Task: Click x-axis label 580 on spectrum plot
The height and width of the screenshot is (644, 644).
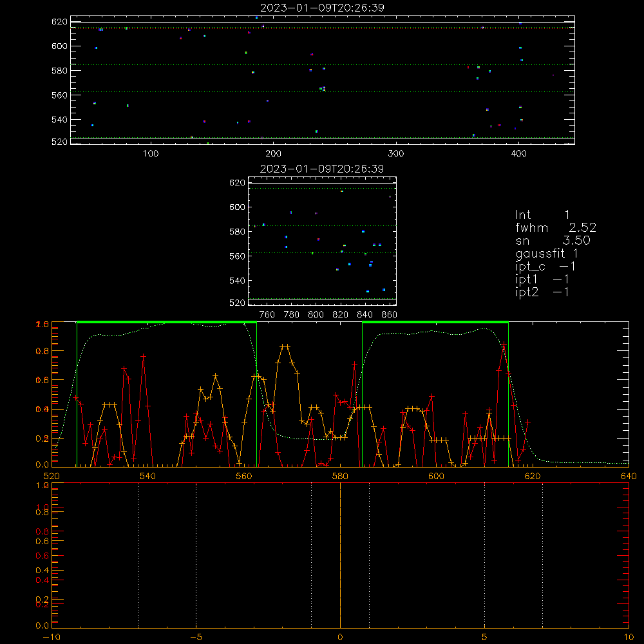Action: tap(340, 476)
